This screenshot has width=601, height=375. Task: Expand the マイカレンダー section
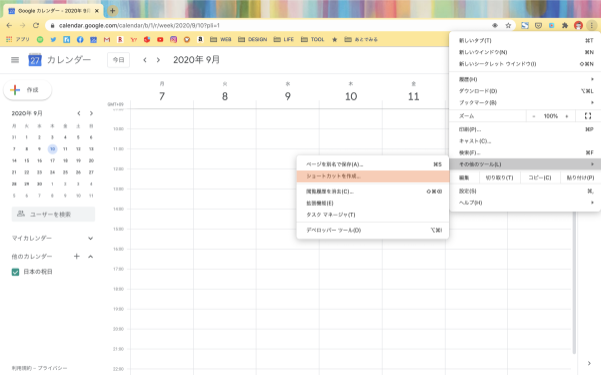point(90,238)
